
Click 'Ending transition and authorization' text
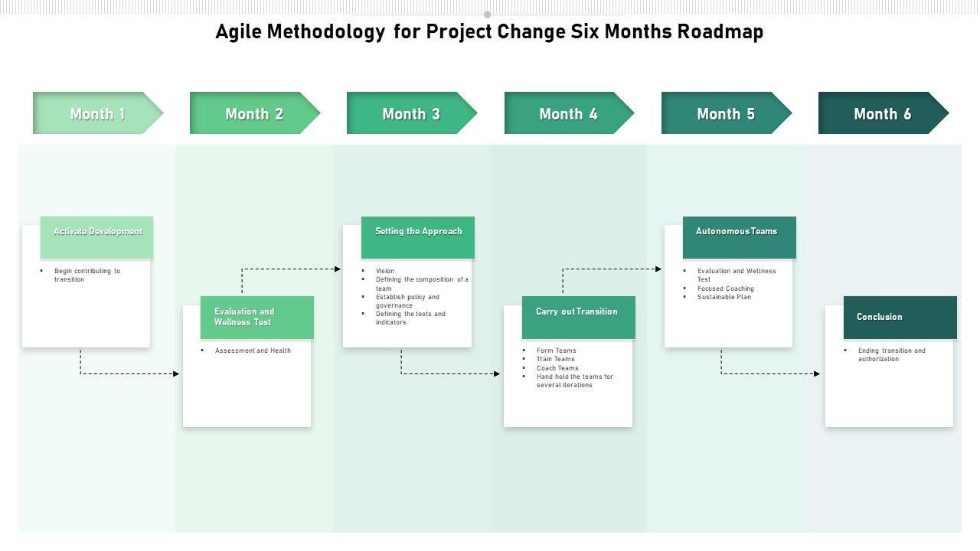[891, 354]
